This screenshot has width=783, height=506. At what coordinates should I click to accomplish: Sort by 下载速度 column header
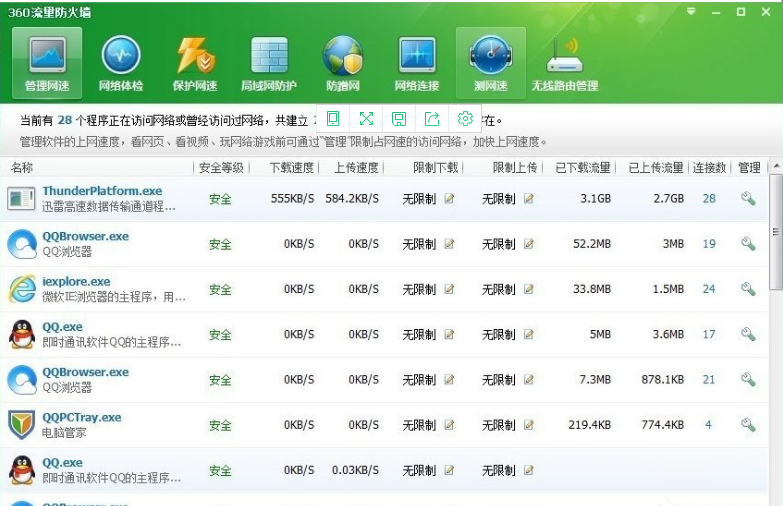[x=292, y=168]
